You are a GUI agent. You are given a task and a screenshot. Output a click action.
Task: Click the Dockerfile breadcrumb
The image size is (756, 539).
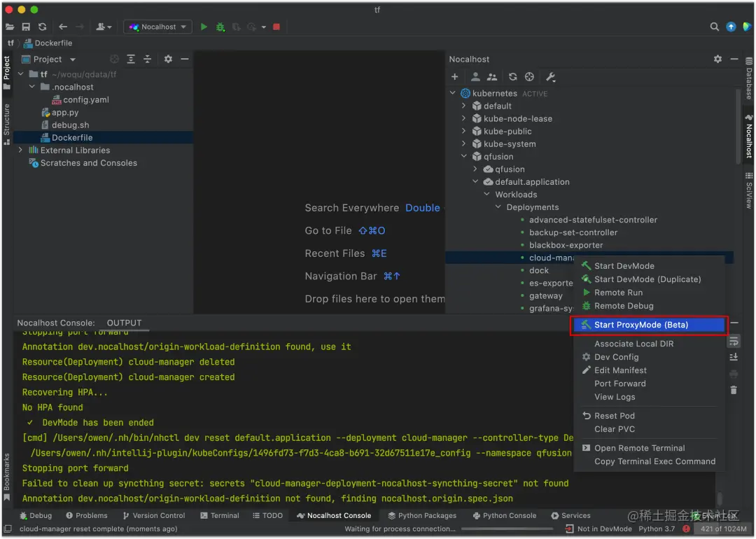coord(48,43)
